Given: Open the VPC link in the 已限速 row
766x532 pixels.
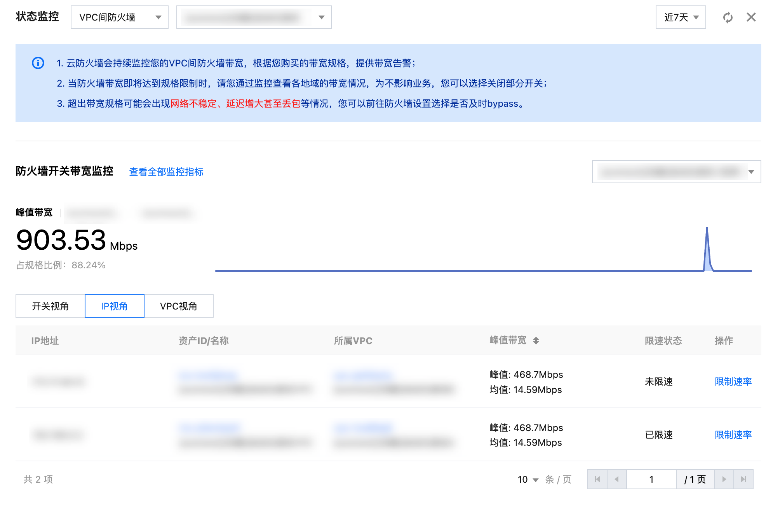Looking at the screenshot, I should point(363,428).
